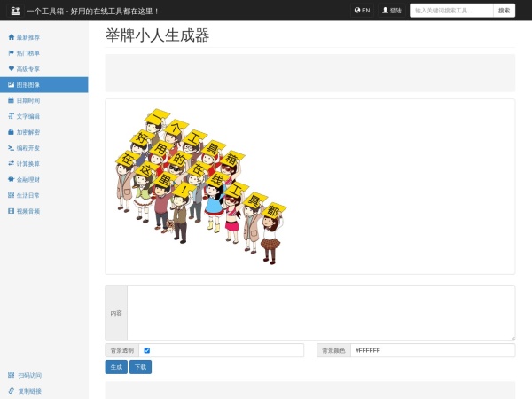The width and height of the screenshot is (532, 399).
Task: Click the calendar icon for 日期时间
Action: click(11, 100)
